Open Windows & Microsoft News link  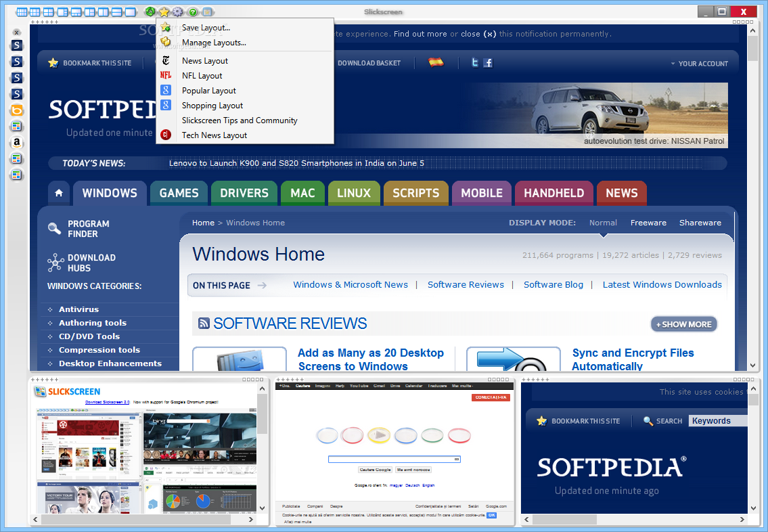[351, 285]
